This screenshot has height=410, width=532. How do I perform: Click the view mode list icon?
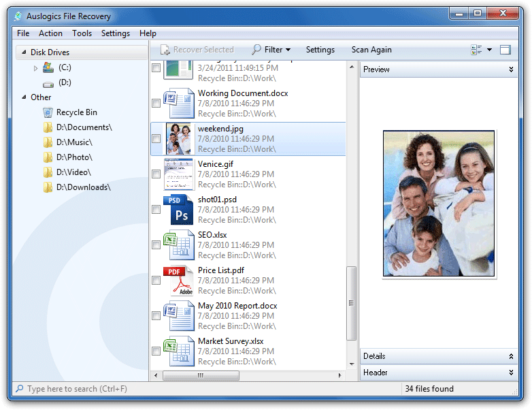476,50
